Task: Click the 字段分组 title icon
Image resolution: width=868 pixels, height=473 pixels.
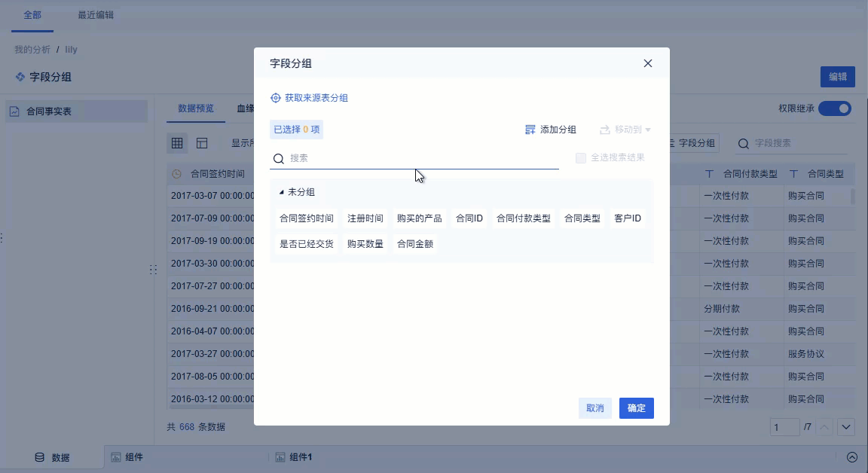Action: click(20, 77)
